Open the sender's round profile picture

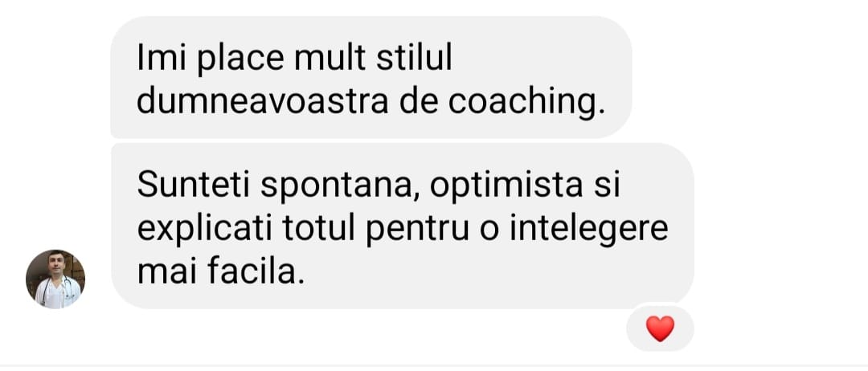click(x=55, y=279)
